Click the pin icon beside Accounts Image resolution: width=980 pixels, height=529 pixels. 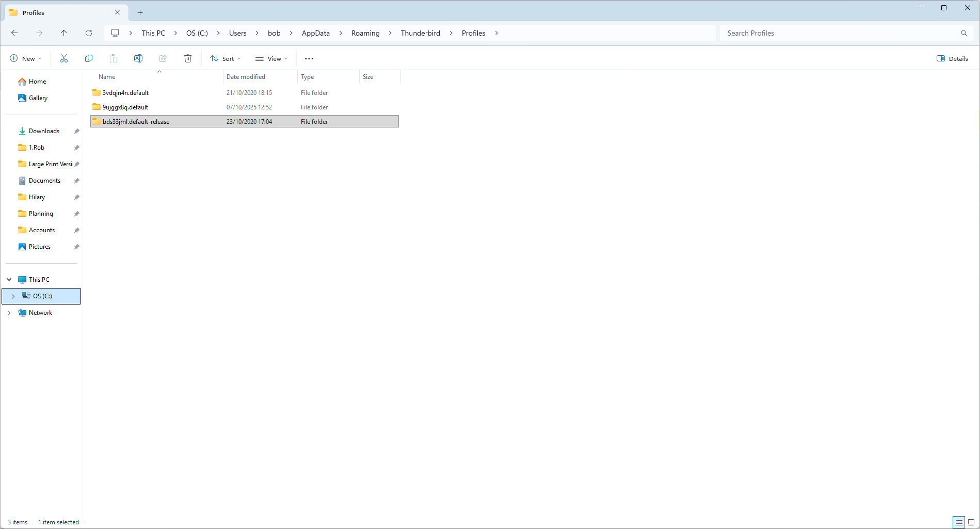[77, 230]
